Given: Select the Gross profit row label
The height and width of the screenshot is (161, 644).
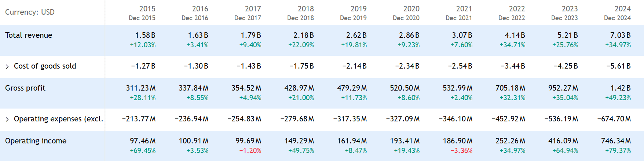Looking at the screenshot, I should click(x=25, y=88).
